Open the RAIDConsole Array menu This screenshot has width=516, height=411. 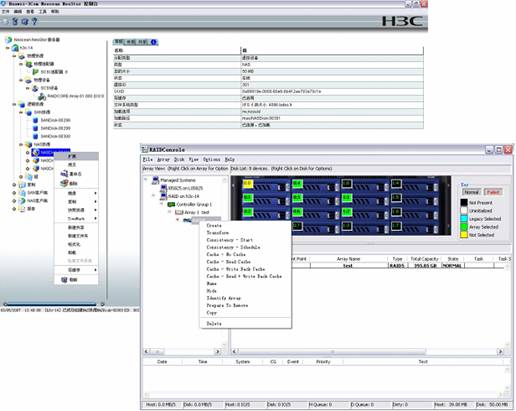163,160
